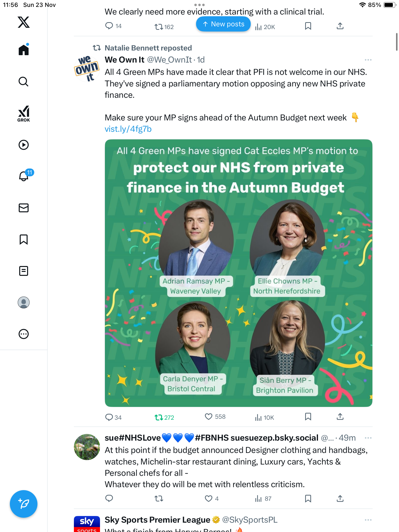Open Direct Messages envelope
The image size is (399, 532).
24,208
